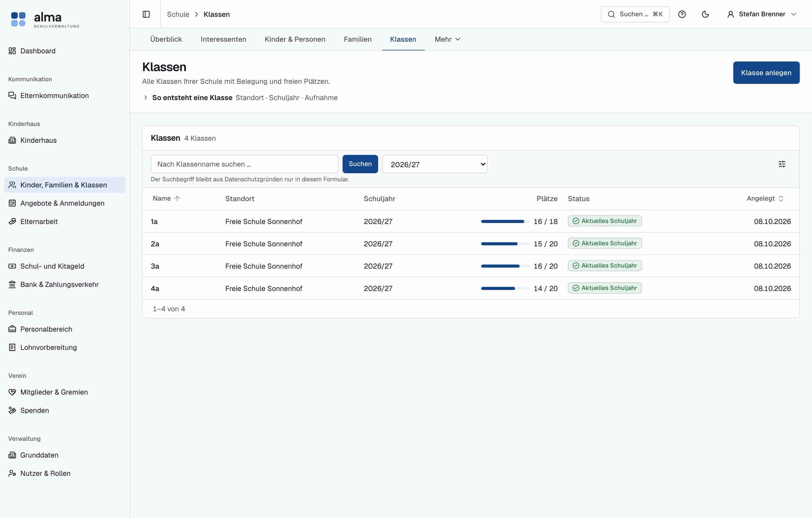The image size is (812, 518).
Task: Switch to the Interessenten tab
Action: click(223, 39)
